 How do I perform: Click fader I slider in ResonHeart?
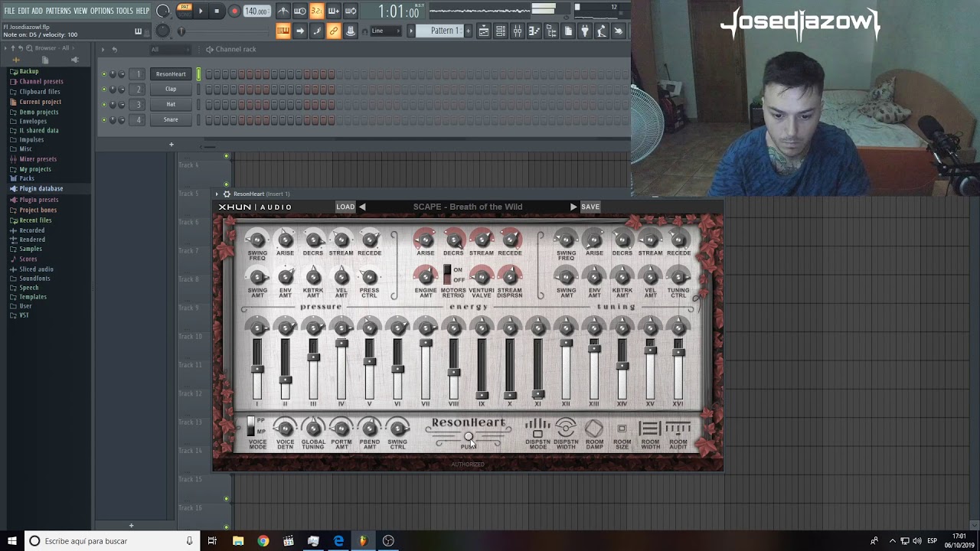[257, 370]
